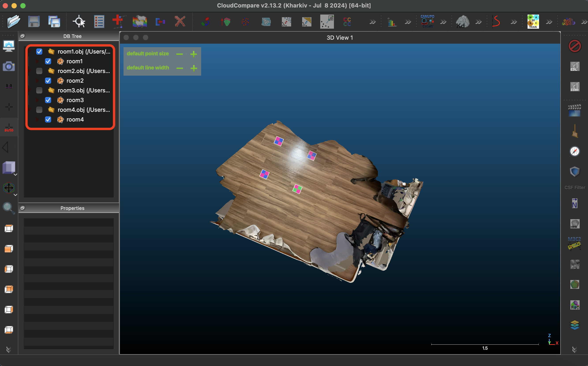Expand the room2 mesh tree node

(x=37, y=81)
